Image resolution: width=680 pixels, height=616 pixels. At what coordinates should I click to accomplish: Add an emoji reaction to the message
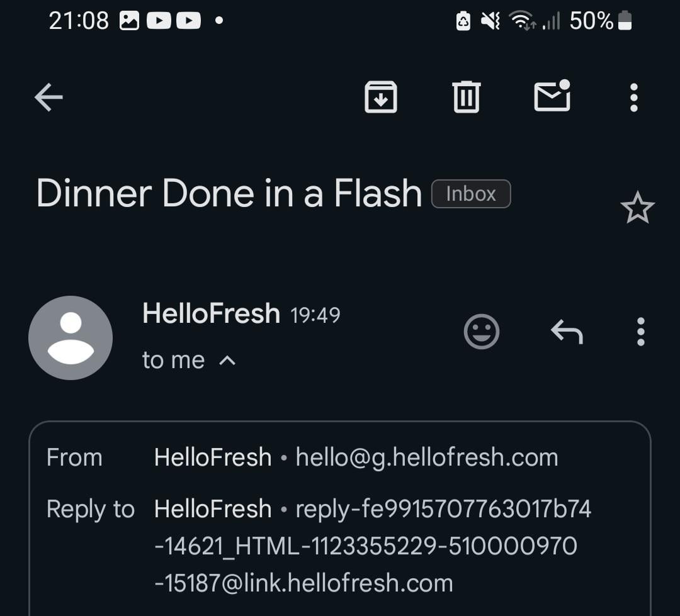pyautogui.click(x=482, y=331)
